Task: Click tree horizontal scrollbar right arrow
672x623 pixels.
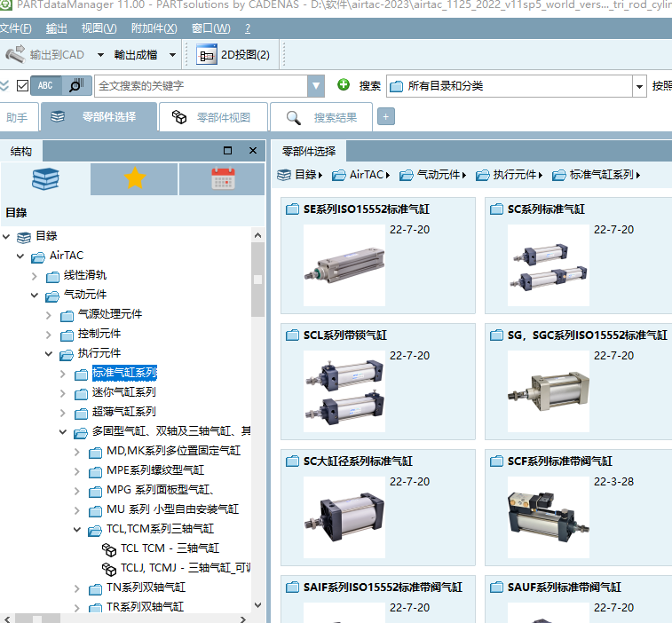Action: click(243, 619)
